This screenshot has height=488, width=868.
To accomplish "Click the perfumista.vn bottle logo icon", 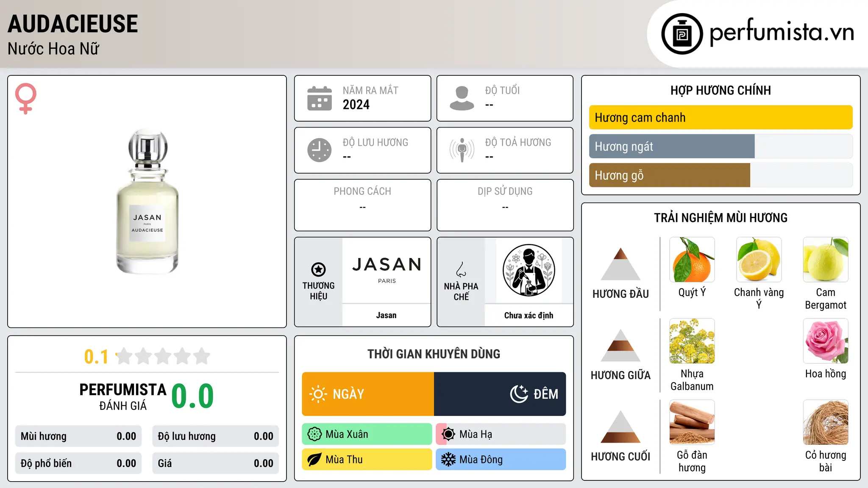I will pos(682,34).
